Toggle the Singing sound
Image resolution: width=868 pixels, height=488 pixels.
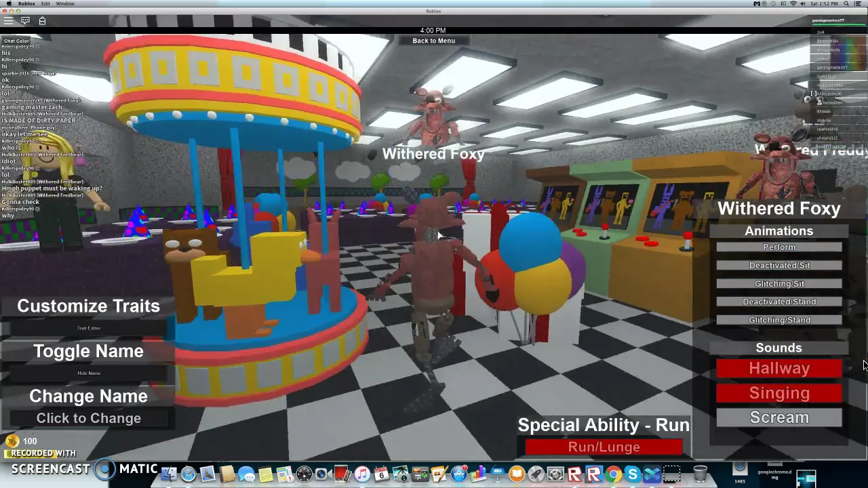779,393
